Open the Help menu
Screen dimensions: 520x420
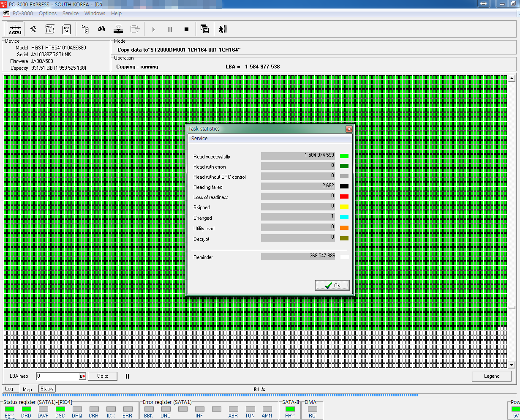(116, 14)
